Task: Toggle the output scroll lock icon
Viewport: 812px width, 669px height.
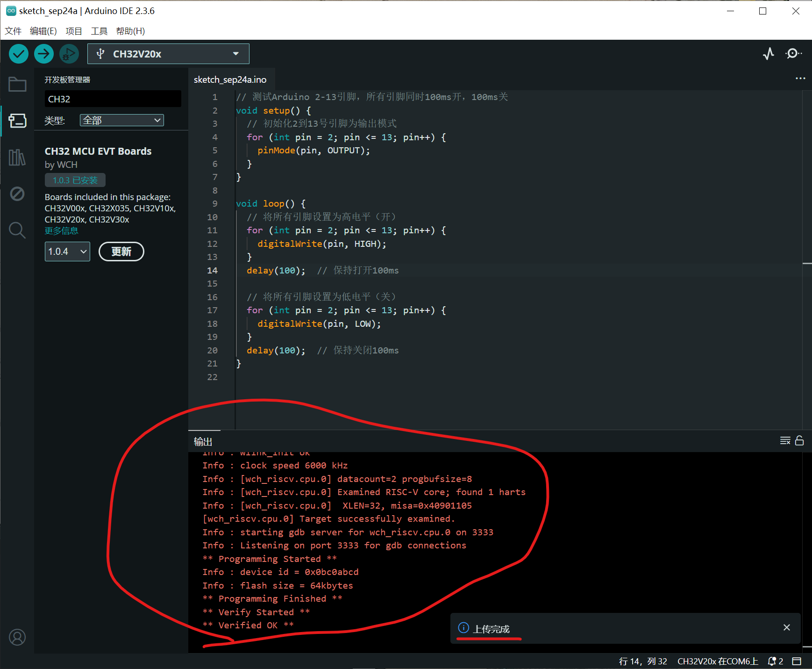Action: coord(799,440)
